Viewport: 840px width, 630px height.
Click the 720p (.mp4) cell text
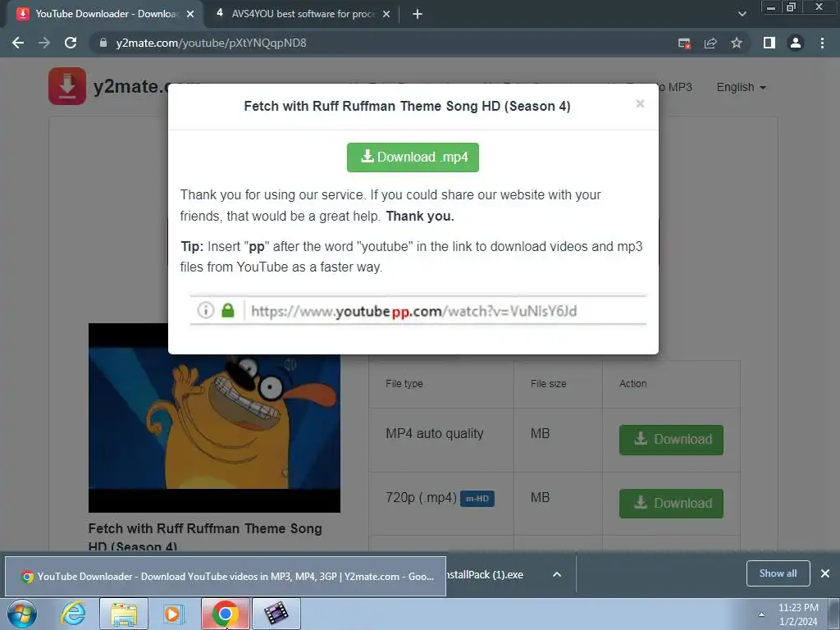click(x=421, y=498)
